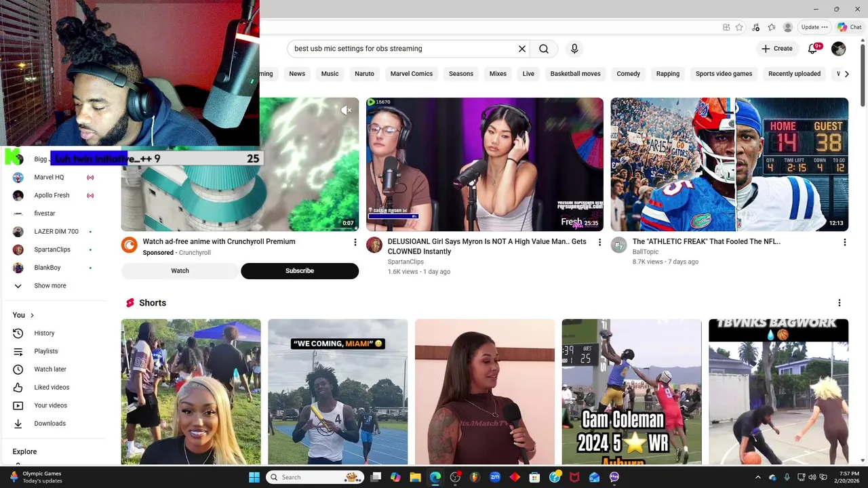Open the Crunchyroll channel logo
The width and height of the screenshot is (868, 488).
(x=129, y=245)
